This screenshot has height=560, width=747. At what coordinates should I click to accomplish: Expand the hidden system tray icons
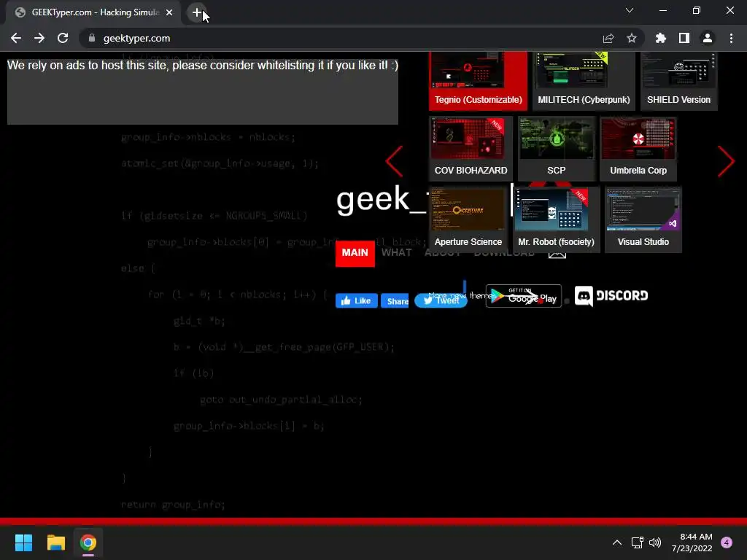[x=617, y=542]
